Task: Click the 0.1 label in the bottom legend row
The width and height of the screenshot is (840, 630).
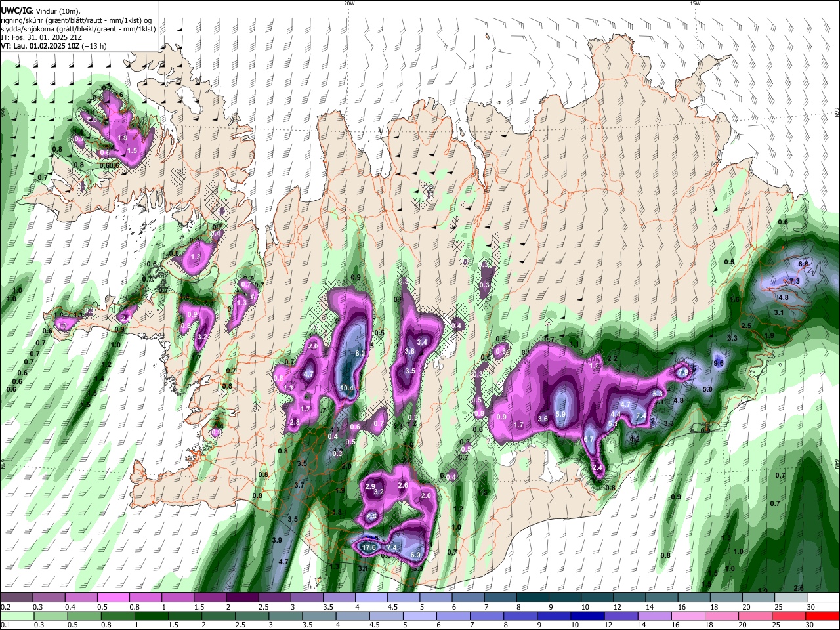Action: 5,625
